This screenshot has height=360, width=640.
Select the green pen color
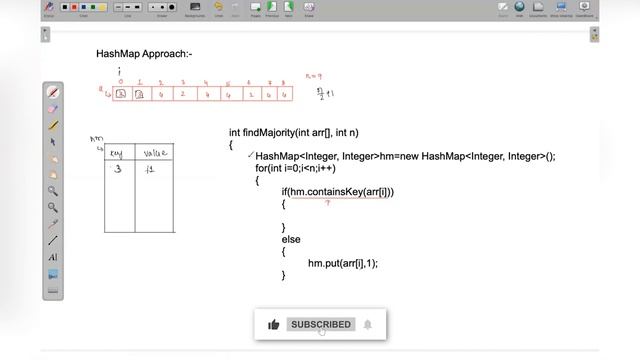[x=93, y=7]
